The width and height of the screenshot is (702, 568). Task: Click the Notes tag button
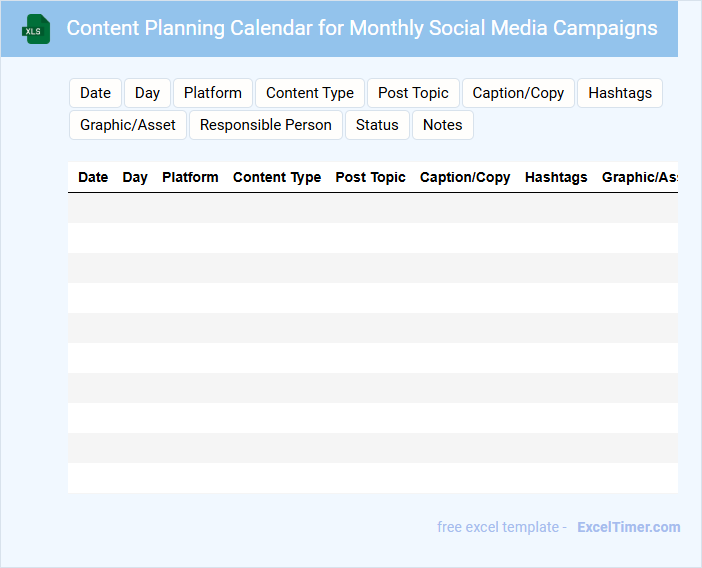443,125
